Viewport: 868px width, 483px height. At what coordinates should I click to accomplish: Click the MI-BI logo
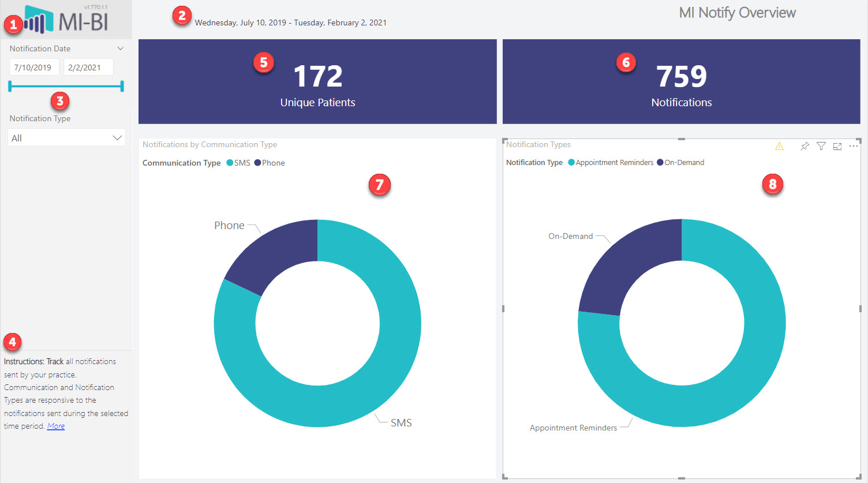(66, 20)
